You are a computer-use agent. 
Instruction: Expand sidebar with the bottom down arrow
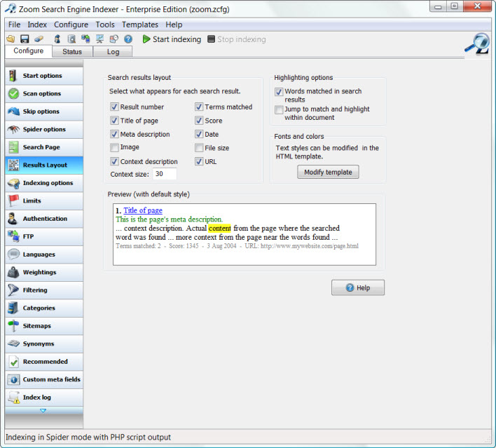(43, 411)
